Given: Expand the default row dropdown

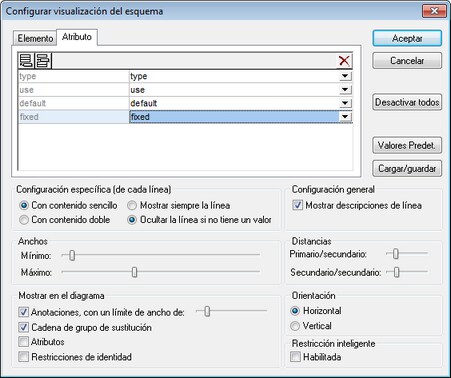Looking at the screenshot, I should (x=345, y=103).
